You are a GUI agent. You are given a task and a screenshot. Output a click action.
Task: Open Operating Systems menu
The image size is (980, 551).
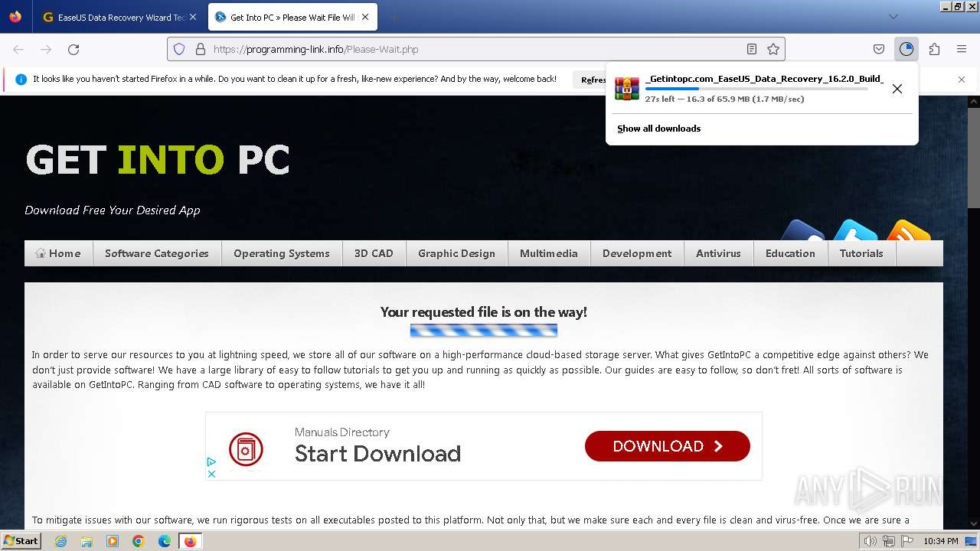point(282,253)
